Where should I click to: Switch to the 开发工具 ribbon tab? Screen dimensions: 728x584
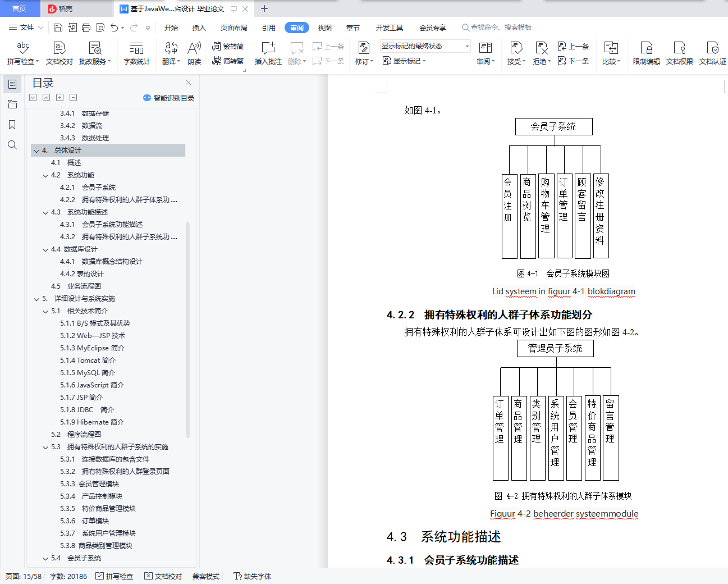(x=390, y=28)
